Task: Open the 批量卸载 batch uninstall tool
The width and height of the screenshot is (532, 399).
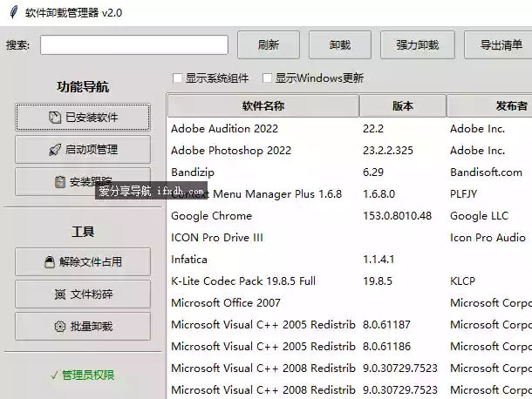Action: [x=83, y=327]
